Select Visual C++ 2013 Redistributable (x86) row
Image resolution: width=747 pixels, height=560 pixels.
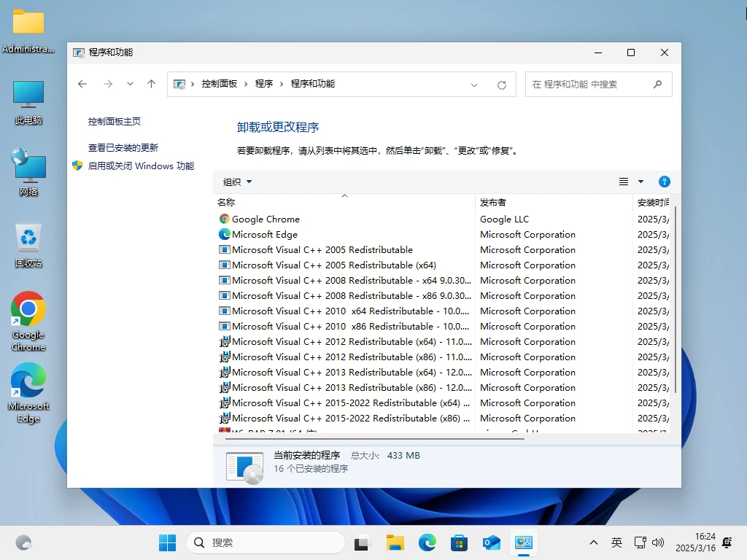click(x=344, y=387)
